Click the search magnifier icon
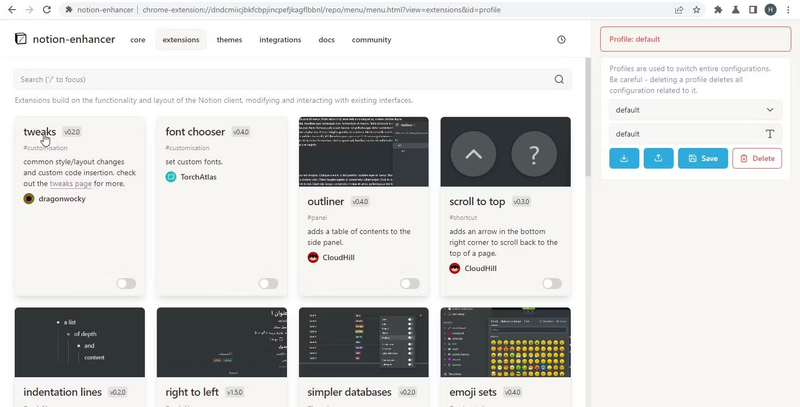 click(559, 79)
